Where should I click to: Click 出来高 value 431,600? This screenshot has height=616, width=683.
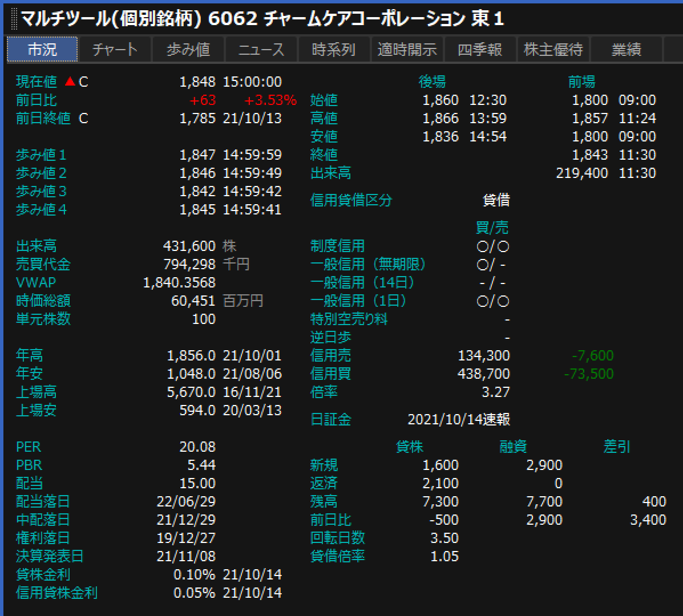[189, 246]
